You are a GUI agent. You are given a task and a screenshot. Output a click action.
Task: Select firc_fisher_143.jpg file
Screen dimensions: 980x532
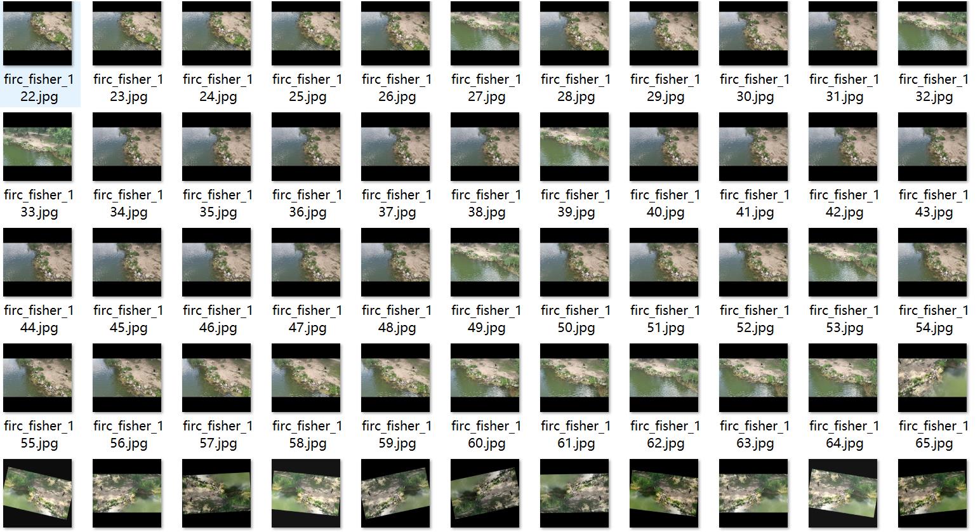(x=932, y=147)
